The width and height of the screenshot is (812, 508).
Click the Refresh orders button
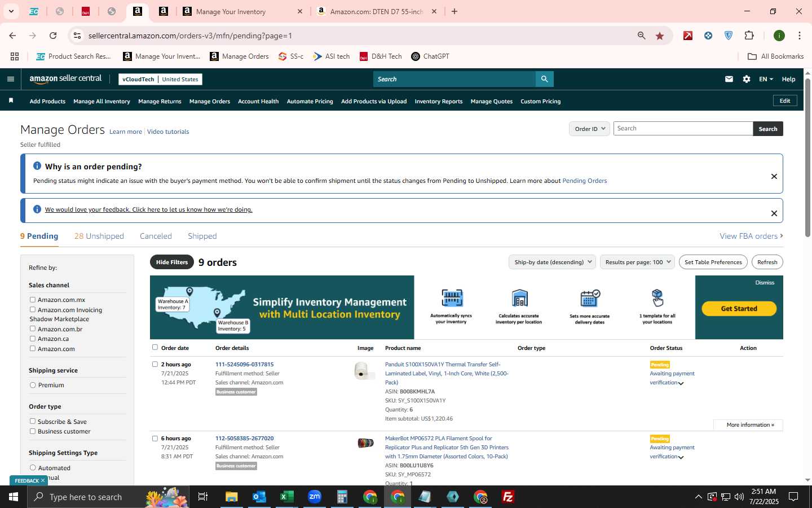tap(767, 262)
